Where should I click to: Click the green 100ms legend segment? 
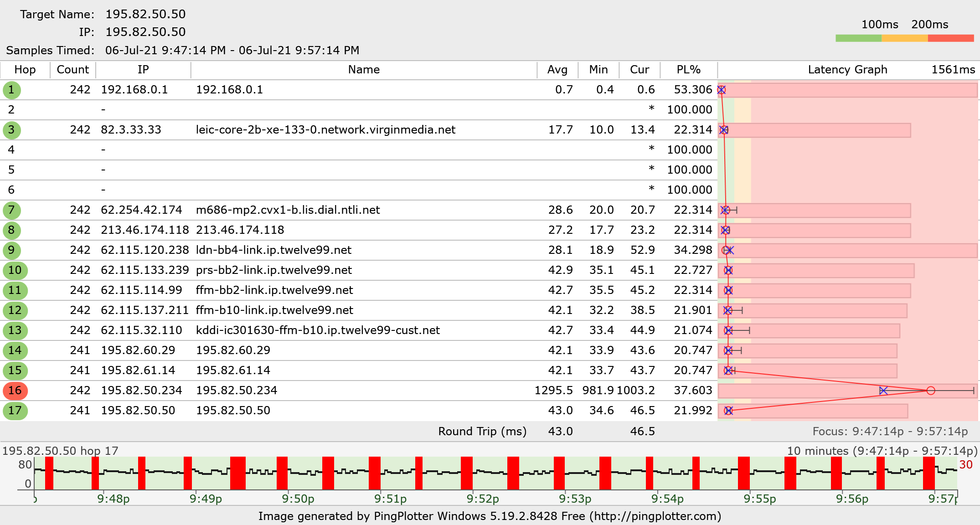[x=859, y=38]
